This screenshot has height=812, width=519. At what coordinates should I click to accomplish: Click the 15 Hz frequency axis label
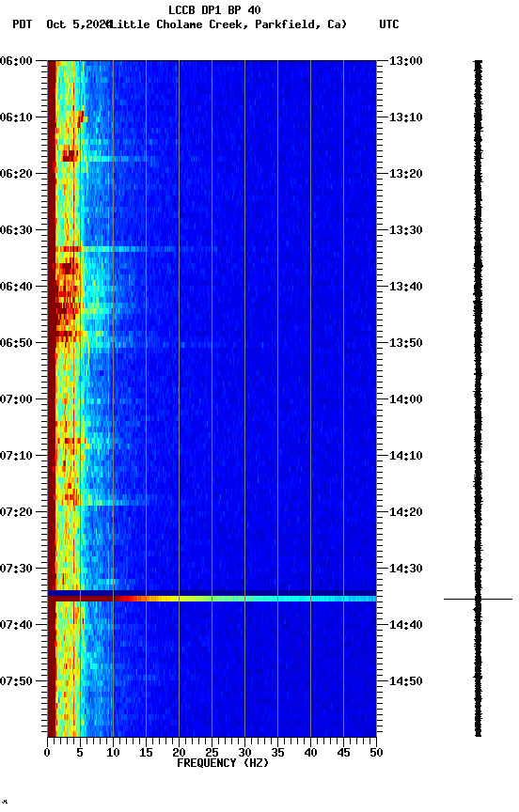coord(146,753)
